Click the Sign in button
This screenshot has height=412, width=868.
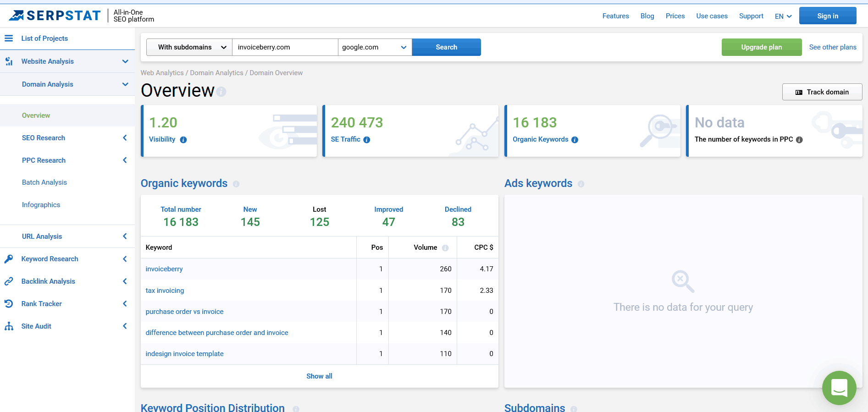[x=828, y=16]
